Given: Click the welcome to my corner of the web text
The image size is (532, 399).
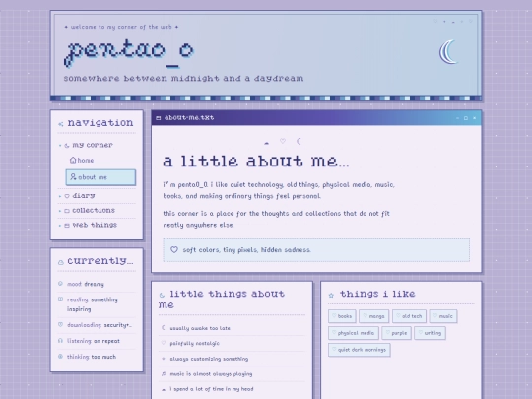Looking at the screenshot, I should (x=121, y=27).
